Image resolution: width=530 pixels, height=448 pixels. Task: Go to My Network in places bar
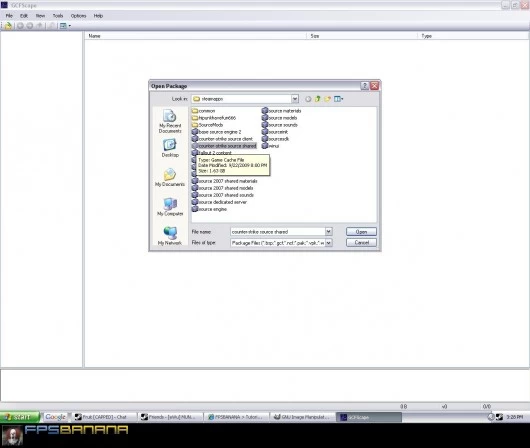(x=170, y=236)
